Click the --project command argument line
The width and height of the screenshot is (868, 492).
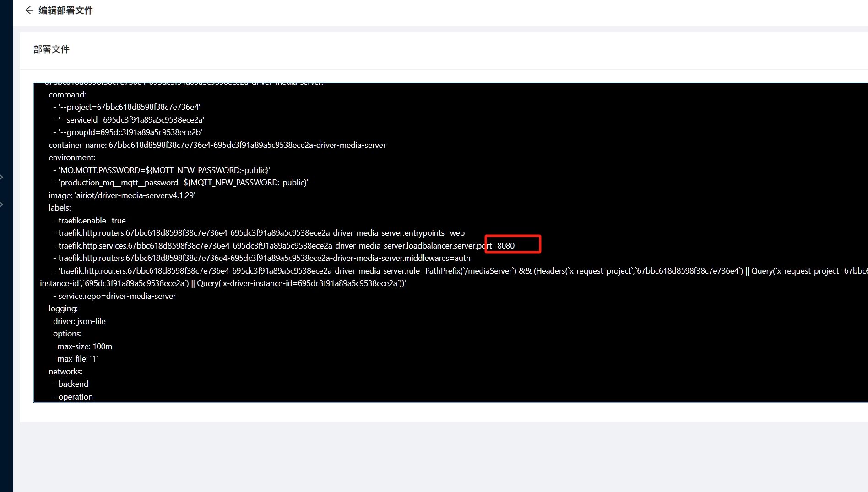pyautogui.click(x=129, y=107)
